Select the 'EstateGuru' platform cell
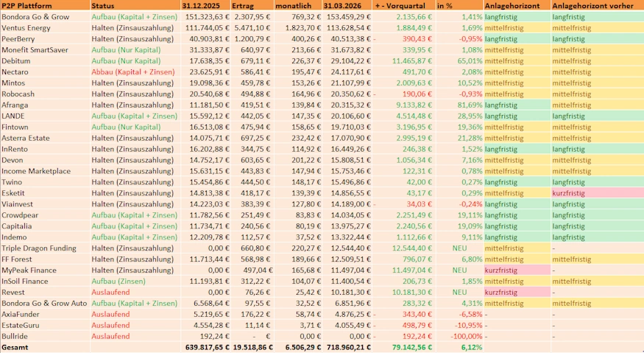644x353 pixels. tap(45, 325)
